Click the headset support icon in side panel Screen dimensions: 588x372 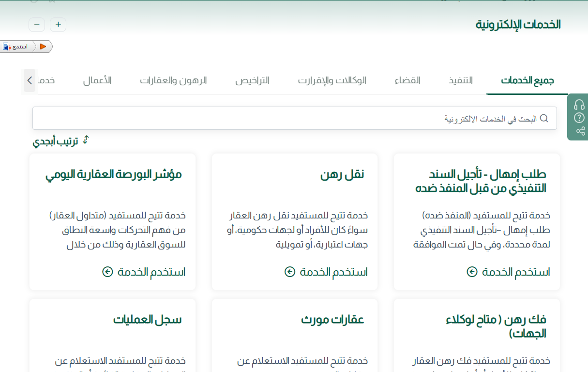click(579, 105)
